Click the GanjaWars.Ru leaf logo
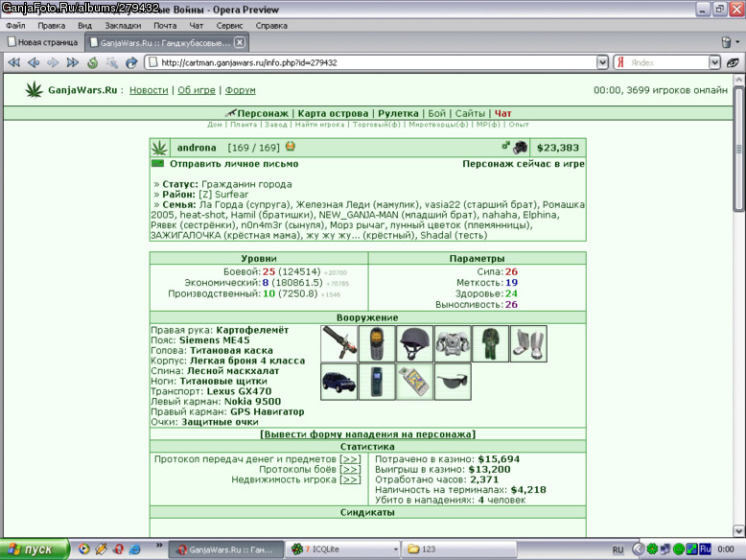This screenshot has width=746, height=560. [34, 89]
